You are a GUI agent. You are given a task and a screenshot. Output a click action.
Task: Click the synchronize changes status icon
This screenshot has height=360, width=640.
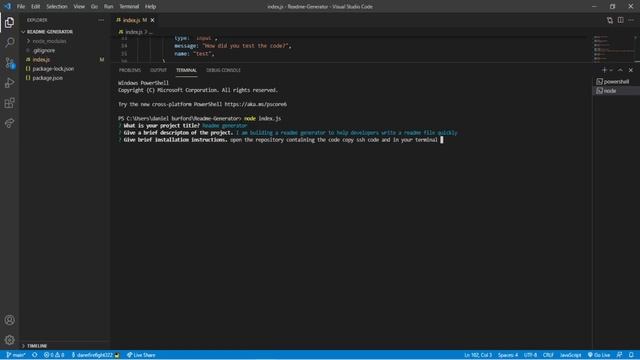coord(35,355)
